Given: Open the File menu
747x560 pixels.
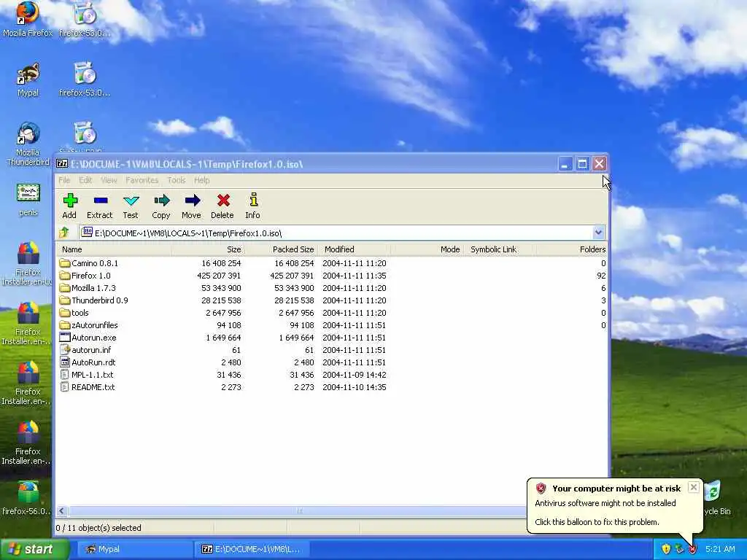Looking at the screenshot, I should (x=64, y=180).
